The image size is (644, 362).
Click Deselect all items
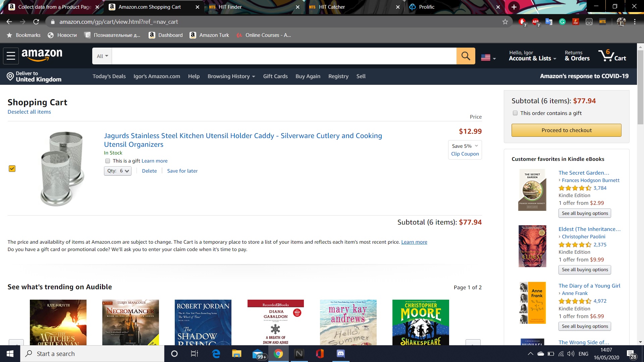point(29,112)
